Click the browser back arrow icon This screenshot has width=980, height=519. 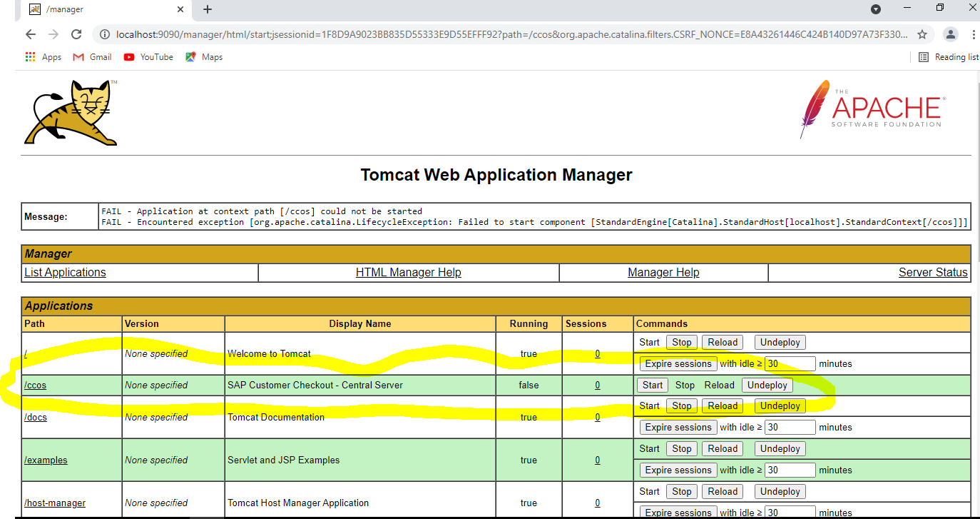point(30,34)
